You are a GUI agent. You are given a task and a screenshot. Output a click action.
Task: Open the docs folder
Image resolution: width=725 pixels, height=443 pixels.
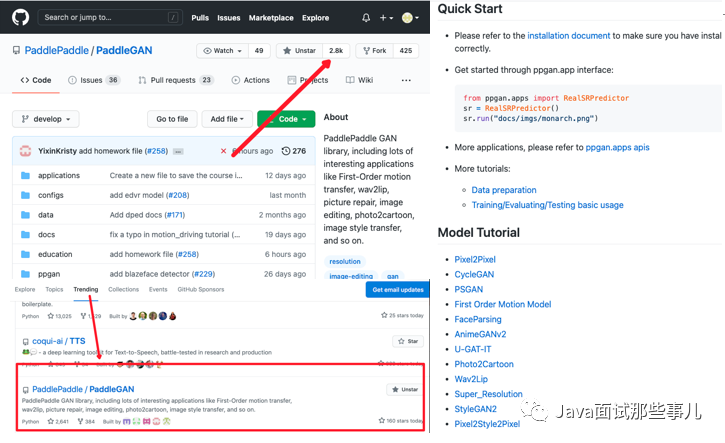pyautogui.click(x=46, y=234)
